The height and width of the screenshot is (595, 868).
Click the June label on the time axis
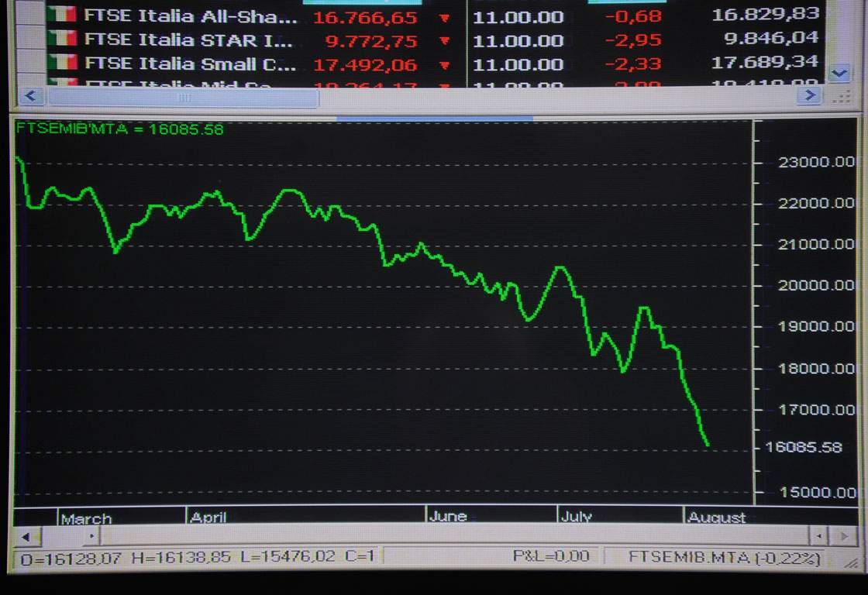(448, 517)
